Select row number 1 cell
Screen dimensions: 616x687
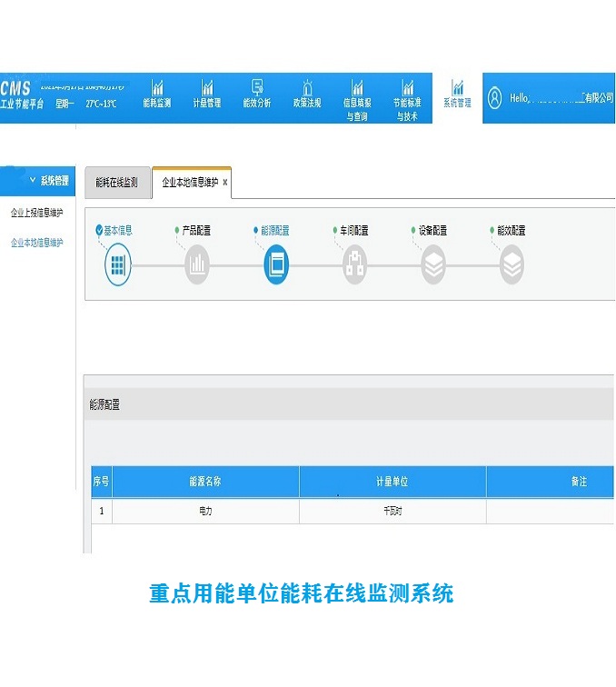(x=102, y=511)
